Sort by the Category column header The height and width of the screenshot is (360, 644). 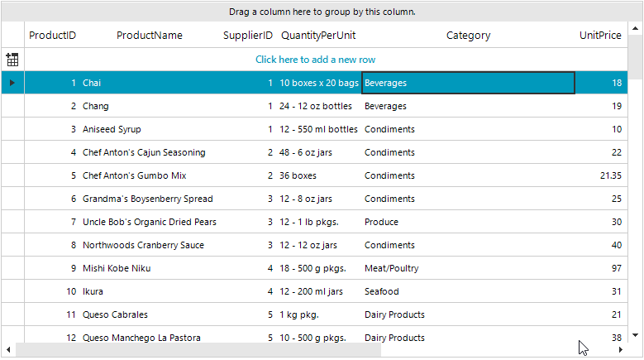(x=468, y=36)
